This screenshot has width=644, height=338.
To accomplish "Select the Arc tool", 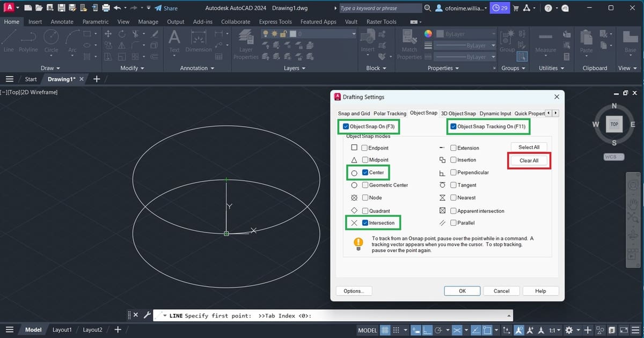I will [x=72, y=40].
